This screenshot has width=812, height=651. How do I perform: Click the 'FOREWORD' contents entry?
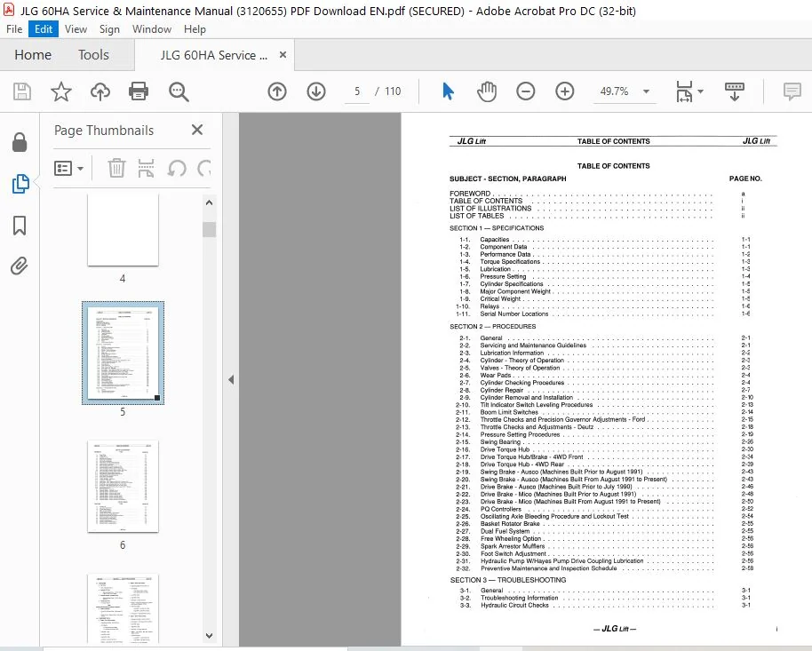(470, 194)
